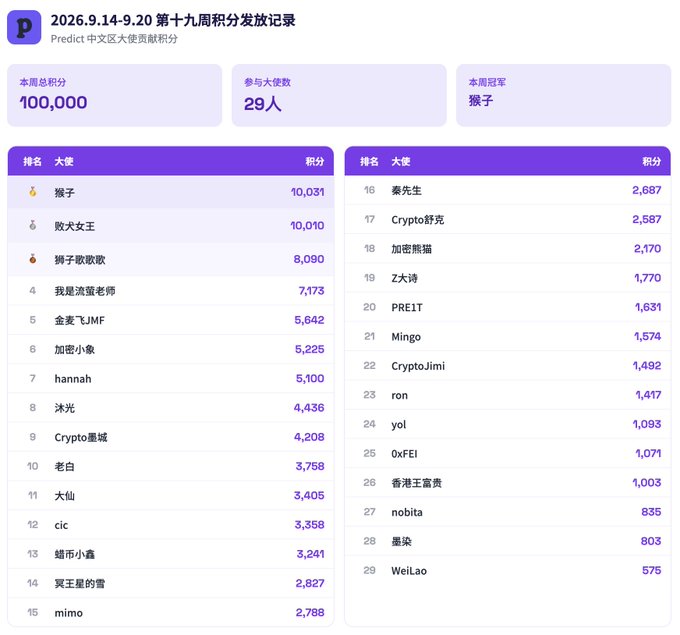Click the 本周冠军 猴子 card
This screenshot has width=680, height=635.
pyautogui.click(x=563, y=95)
